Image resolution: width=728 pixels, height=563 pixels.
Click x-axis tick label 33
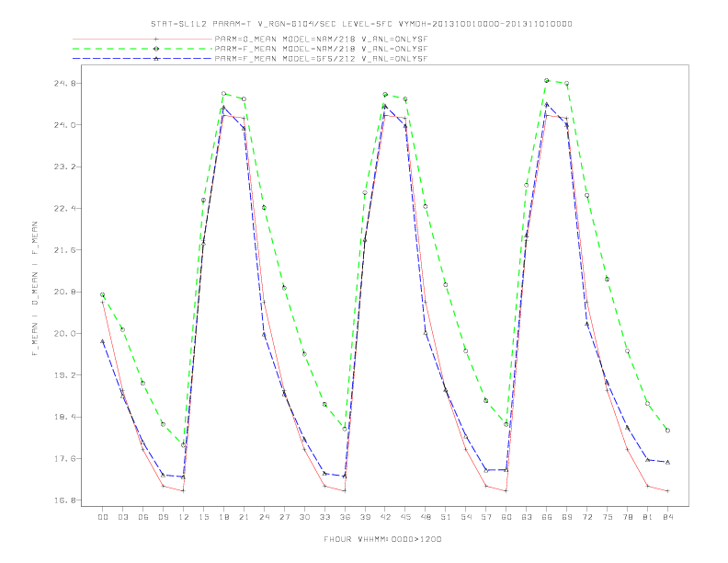click(x=324, y=517)
